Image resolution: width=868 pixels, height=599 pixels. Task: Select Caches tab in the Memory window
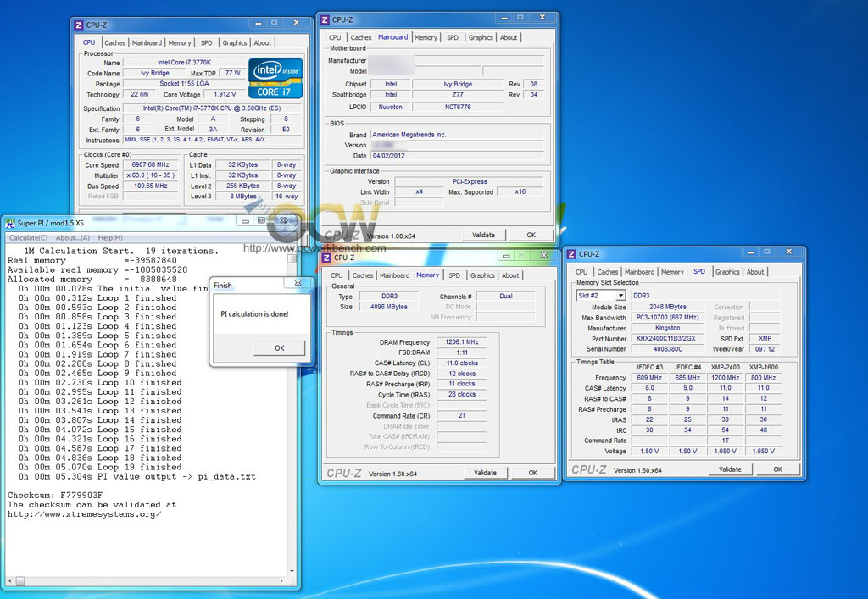[363, 275]
